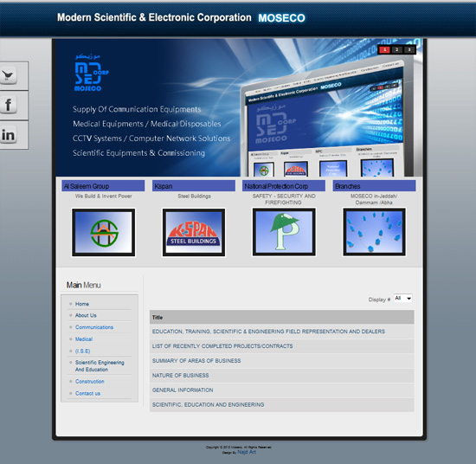This screenshot has width=476, height=464.
Task: Open General Information article
Action: tap(183, 390)
